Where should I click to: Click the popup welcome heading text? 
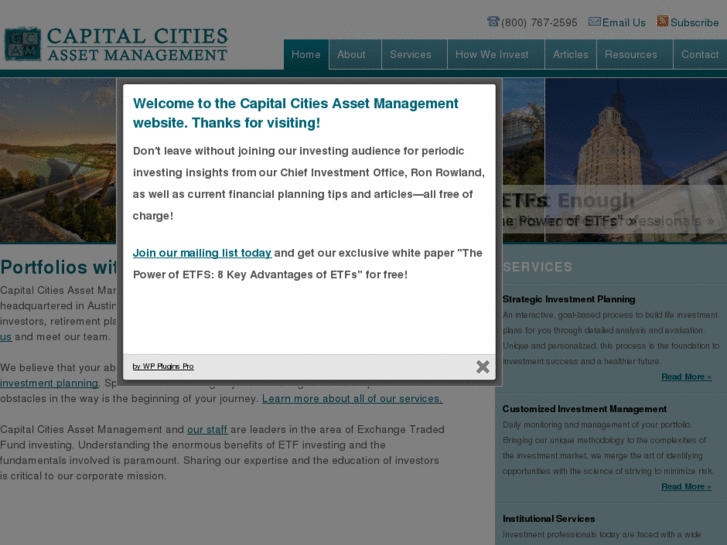tap(295, 113)
